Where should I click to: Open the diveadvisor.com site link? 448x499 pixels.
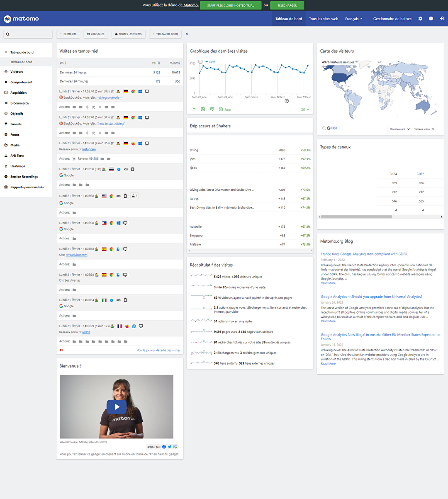[x=77, y=255]
